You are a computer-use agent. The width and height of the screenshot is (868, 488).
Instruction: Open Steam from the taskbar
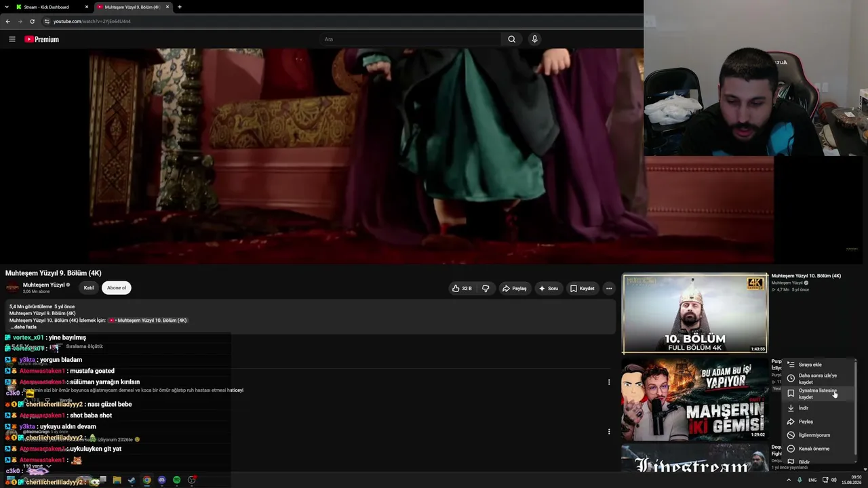132,481
